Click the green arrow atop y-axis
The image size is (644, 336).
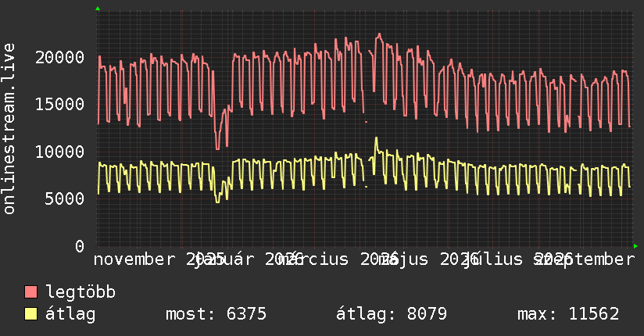click(x=98, y=9)
